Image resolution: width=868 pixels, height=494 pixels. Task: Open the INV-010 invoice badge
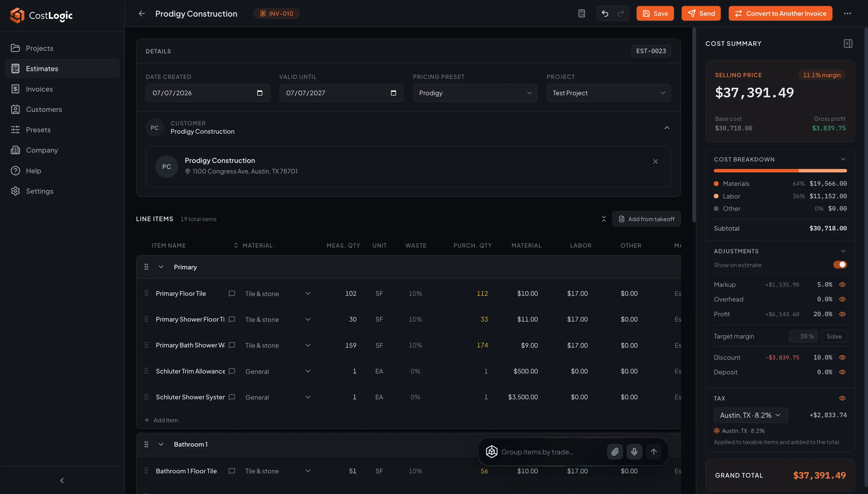pos(276,13)
